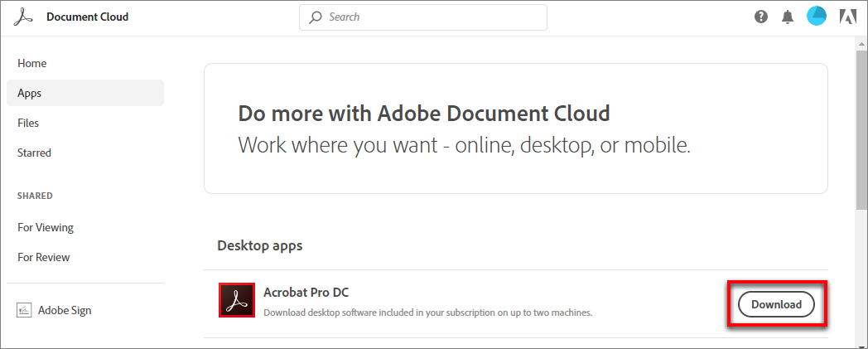
Task: Open the Adobe Sign link text
Action: tap(65, 310)
